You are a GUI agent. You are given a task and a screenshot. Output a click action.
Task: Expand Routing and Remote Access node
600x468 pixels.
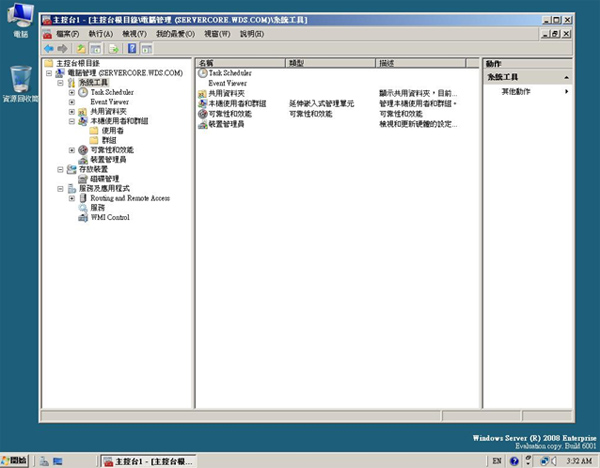point(72,198)
